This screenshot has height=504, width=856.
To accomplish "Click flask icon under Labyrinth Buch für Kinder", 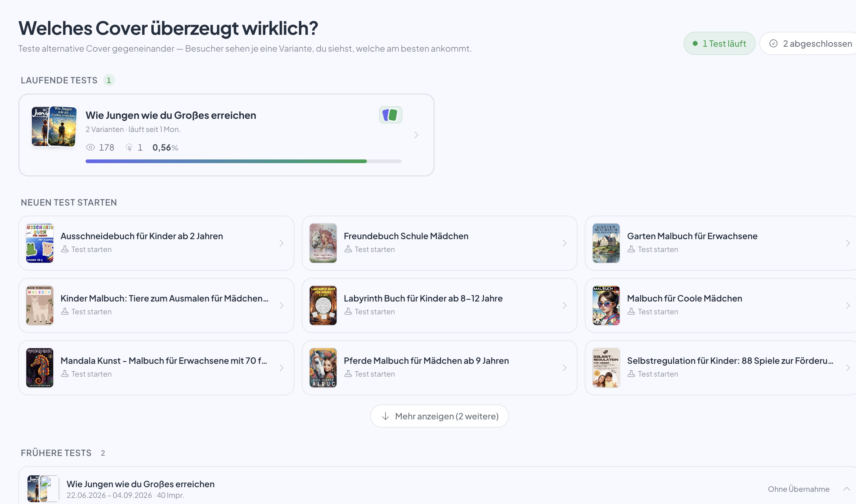I will [348, 312].
